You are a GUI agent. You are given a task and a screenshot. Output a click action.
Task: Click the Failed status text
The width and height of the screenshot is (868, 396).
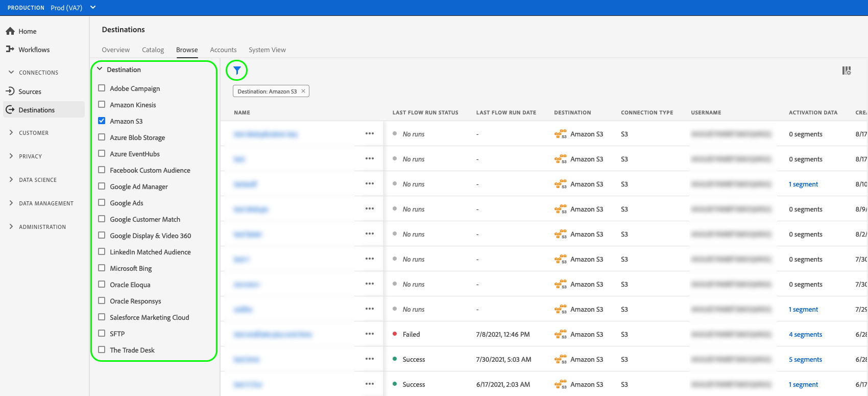point(411,334)
